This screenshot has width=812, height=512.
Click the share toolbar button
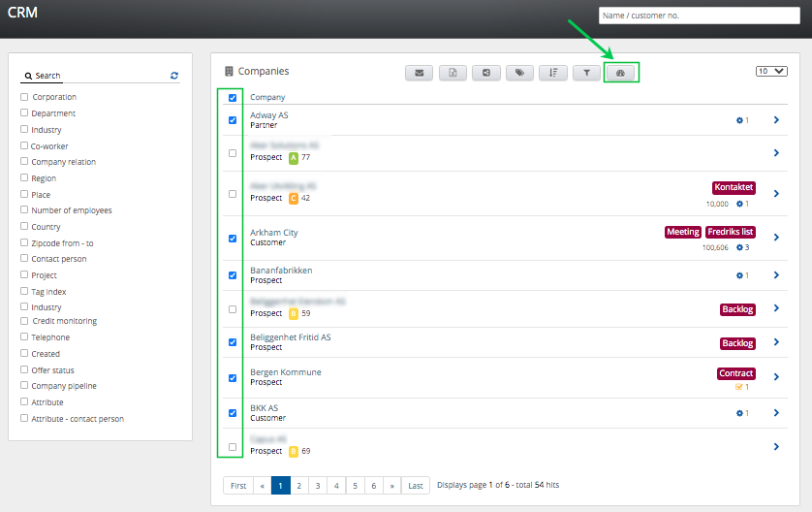point(485,72)
